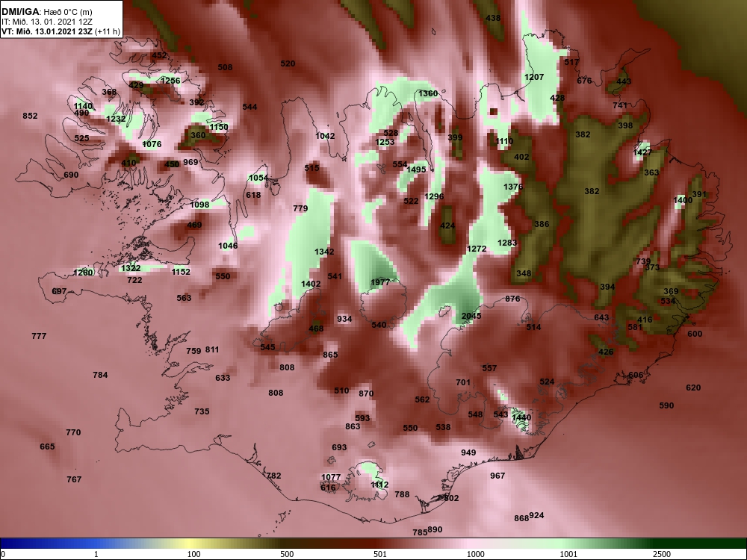Click the 438 value at the top
This screenshot has height=560, width=747.
click(493, 18)
